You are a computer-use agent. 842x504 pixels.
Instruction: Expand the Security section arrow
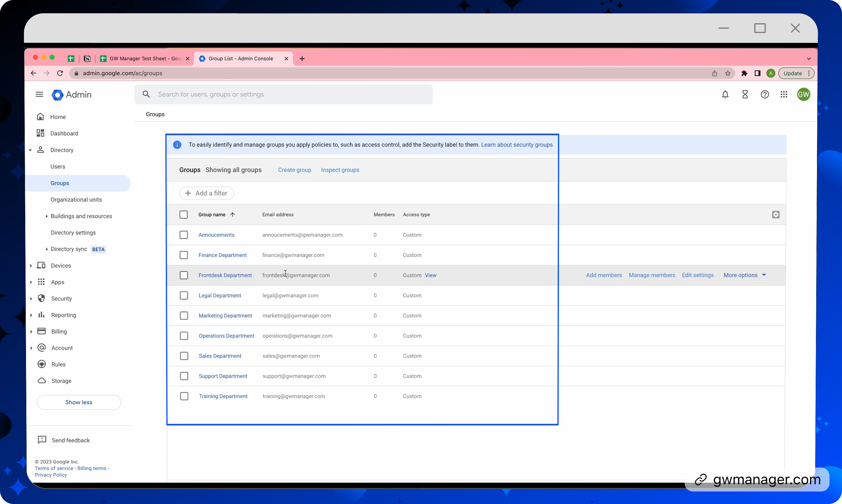31,299
